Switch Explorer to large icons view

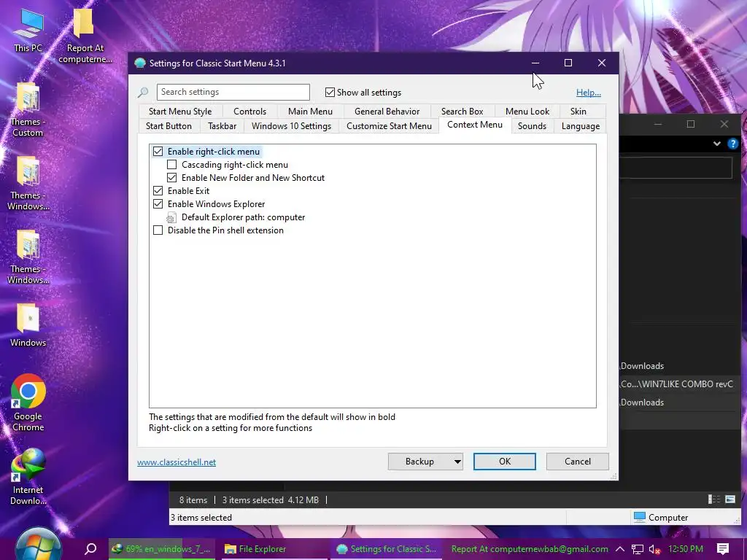pyautogui.click(x=729, y=499)
